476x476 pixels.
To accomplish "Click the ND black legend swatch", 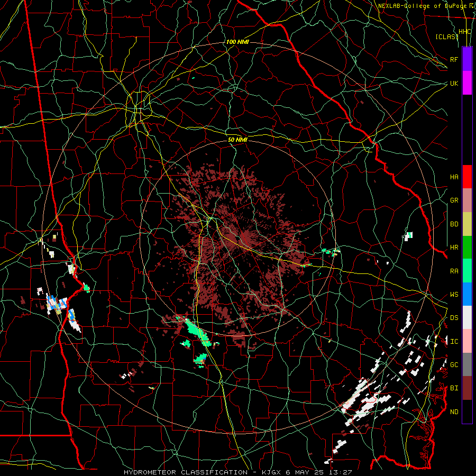I will click(x=467, y=411).
